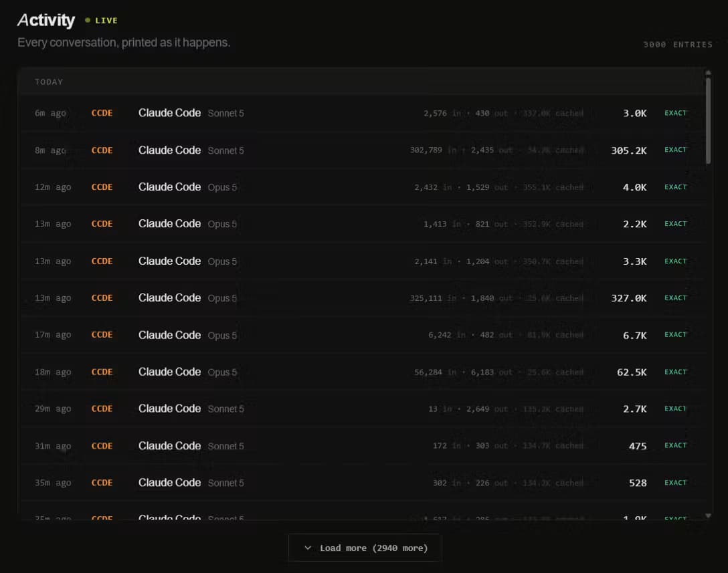Click the 475 token total

(x=638, y=446)
